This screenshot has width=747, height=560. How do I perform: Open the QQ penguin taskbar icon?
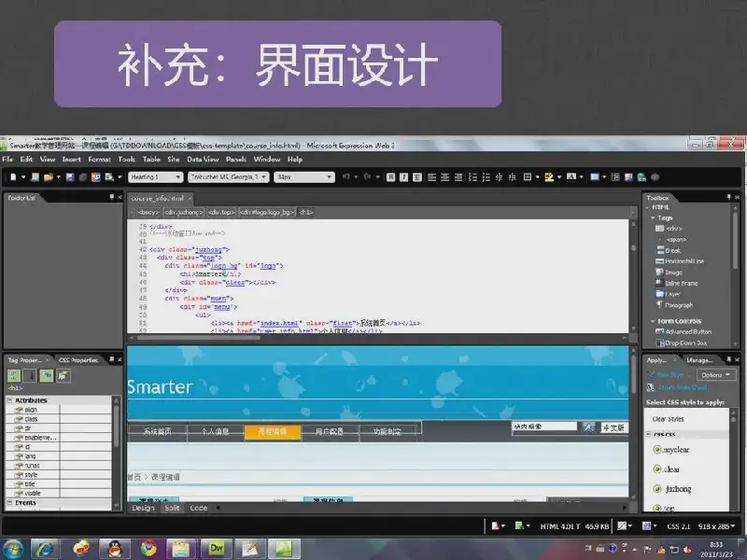coord(115,549)
